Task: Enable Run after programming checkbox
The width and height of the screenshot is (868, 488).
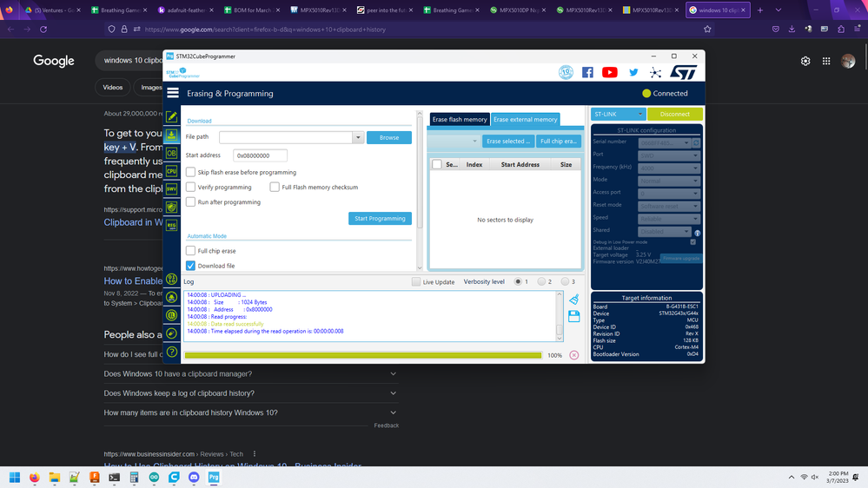Action: (x=190, y=202)
